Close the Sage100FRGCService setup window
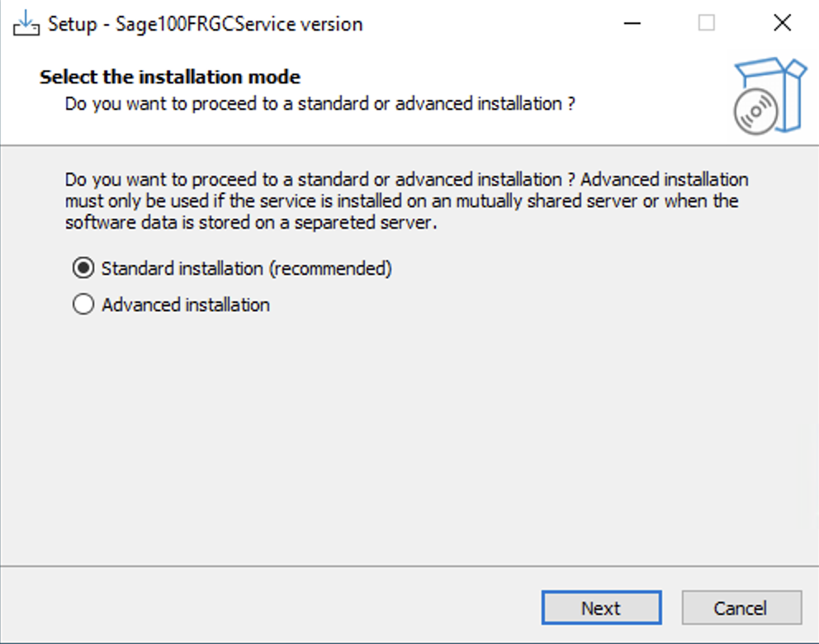 [x=782, y=23]
